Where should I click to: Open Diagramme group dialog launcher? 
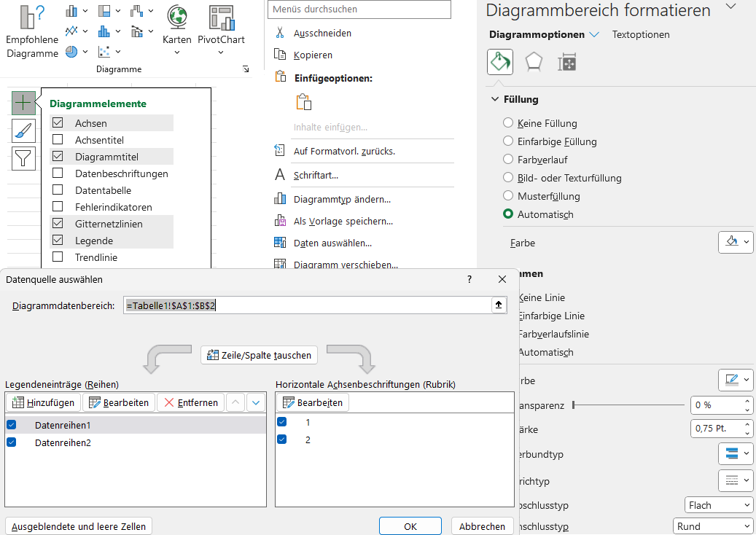246,69
